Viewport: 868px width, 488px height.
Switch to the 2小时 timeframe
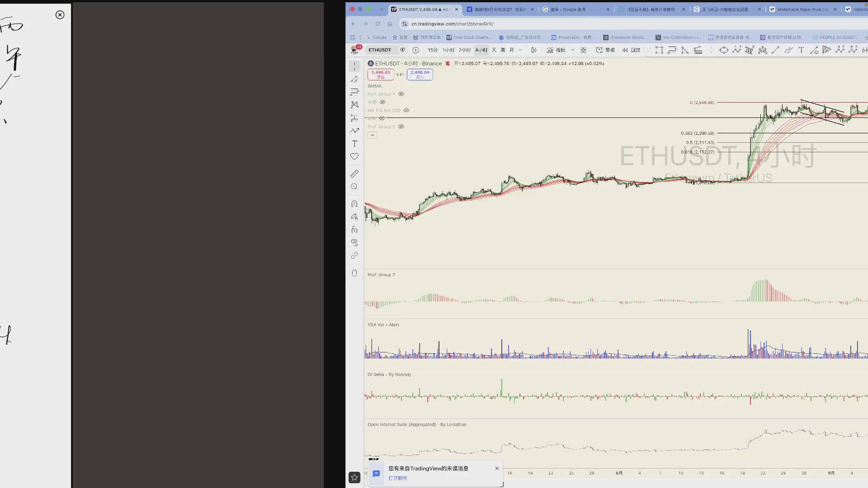click(x=465, y=50)
